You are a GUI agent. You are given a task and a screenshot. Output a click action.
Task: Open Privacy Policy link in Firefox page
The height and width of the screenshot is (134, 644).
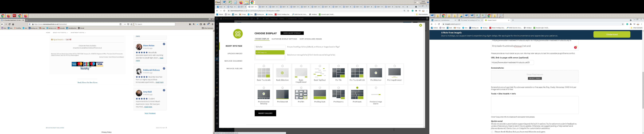107,132
